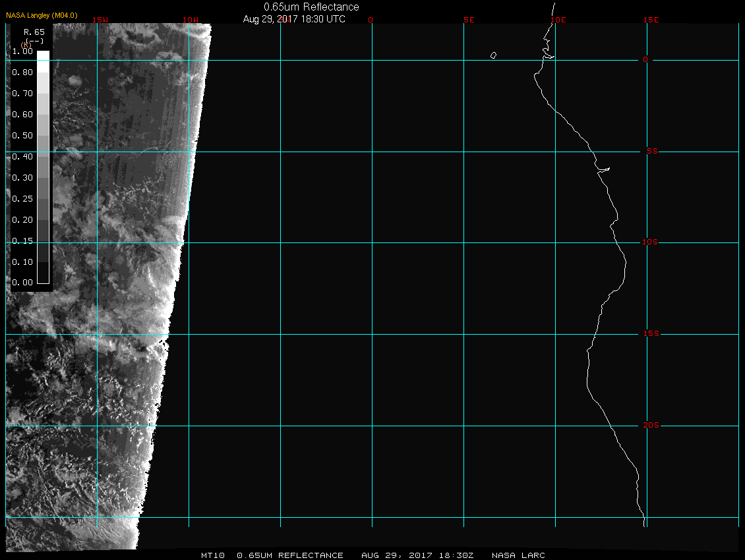The height and width of the screenshot is (560, 745).
Task: Select the black bottom segment of the color bar
Action: click(x=44, y=273)
